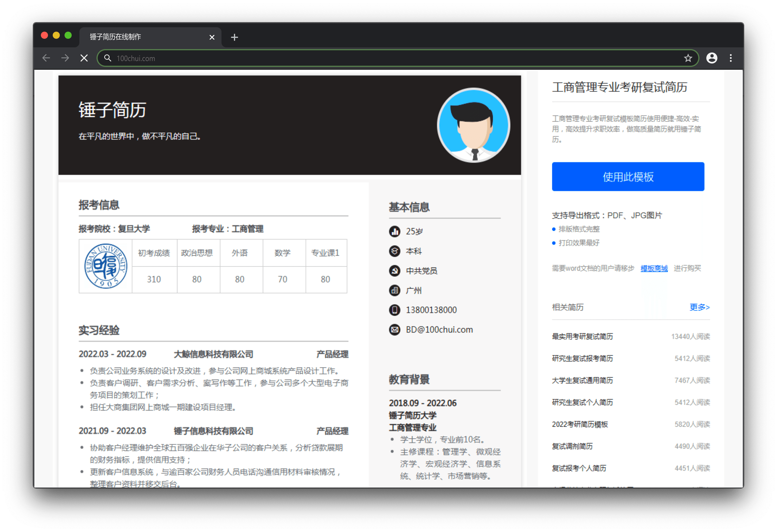Click the 实习经验 section heading
Image resolution: width=777 pixels, height=532 pixels.
(x=99, y=330)
